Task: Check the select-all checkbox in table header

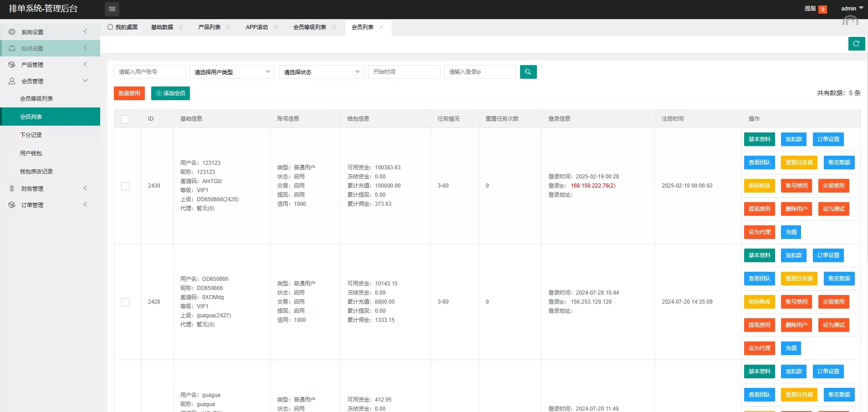Action: [125, 119]
